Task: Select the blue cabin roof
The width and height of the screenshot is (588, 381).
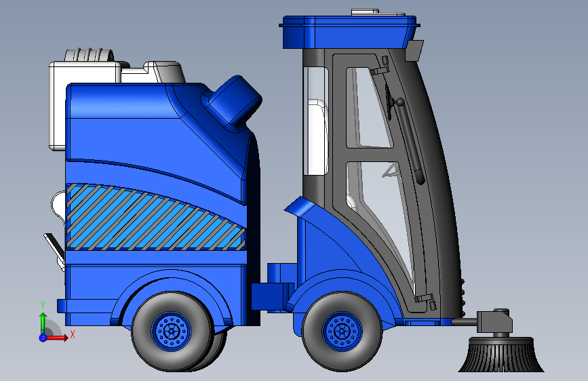Action: tap(349, 32)
